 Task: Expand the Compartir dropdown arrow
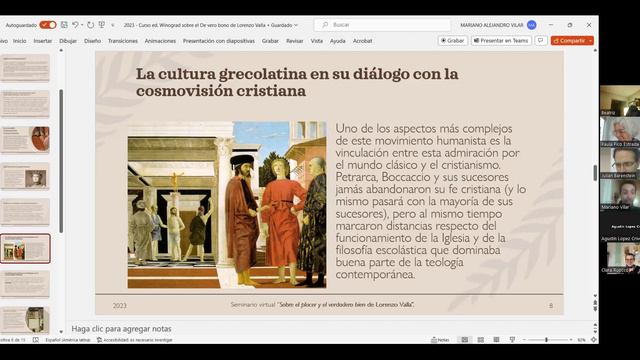click(x=591, y=40)
